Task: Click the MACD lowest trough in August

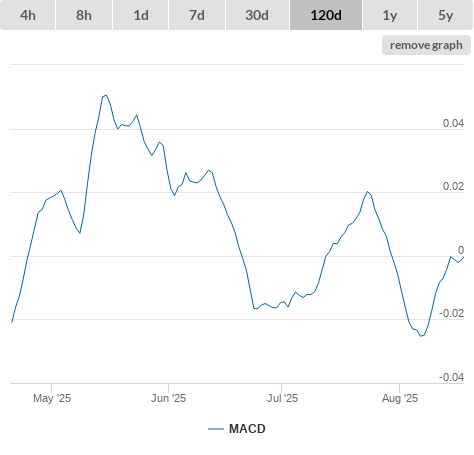Action: [x=421, y=336]
